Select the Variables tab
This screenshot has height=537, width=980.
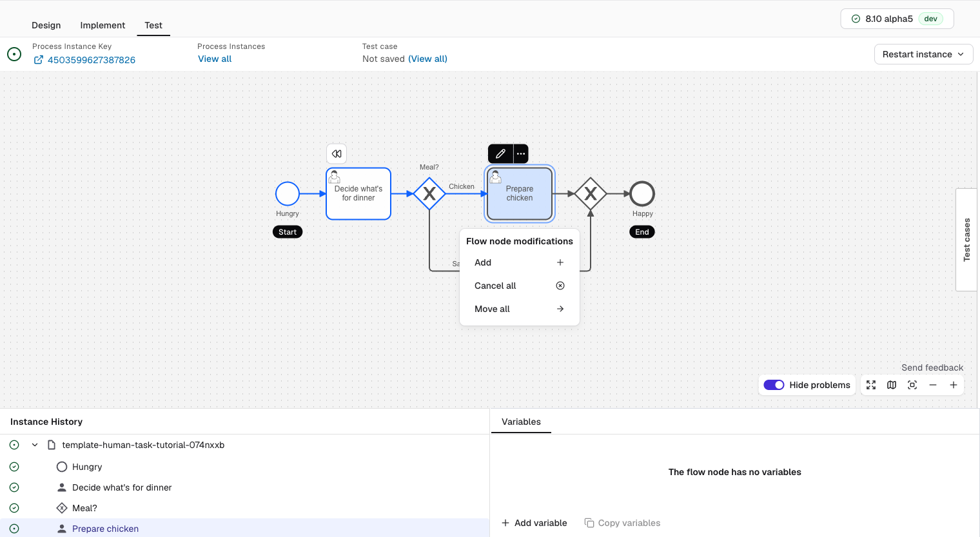521,422
